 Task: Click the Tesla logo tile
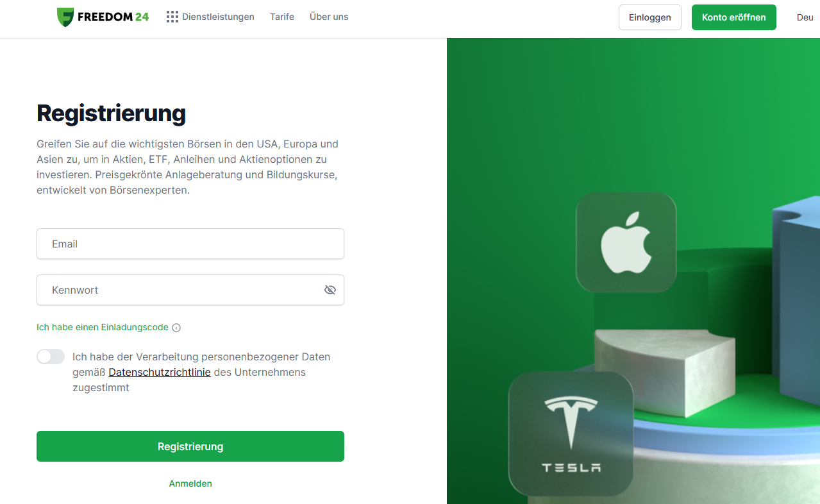pyautogui.click(x=571, y=434)
